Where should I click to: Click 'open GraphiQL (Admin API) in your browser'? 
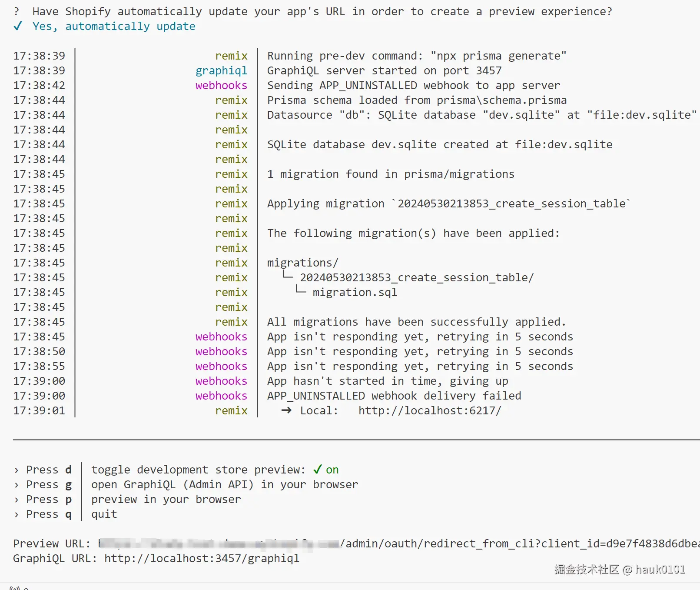(225, 484)
